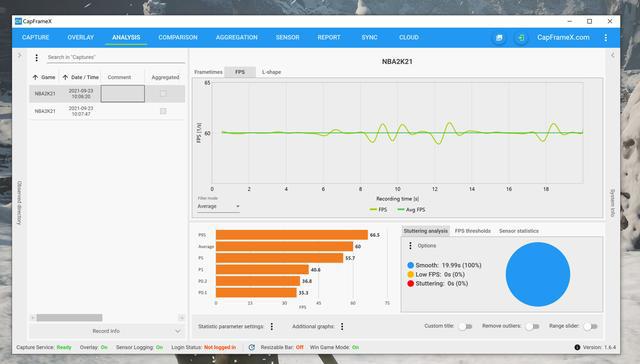Click the CapFrameX app logo icon
640x364 pixels.
(18, 21)
